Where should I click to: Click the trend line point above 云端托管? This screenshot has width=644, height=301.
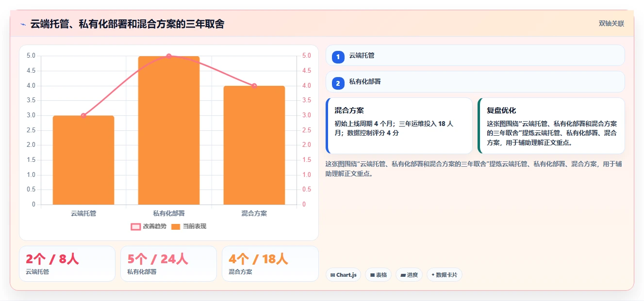(x=83, y=115)
